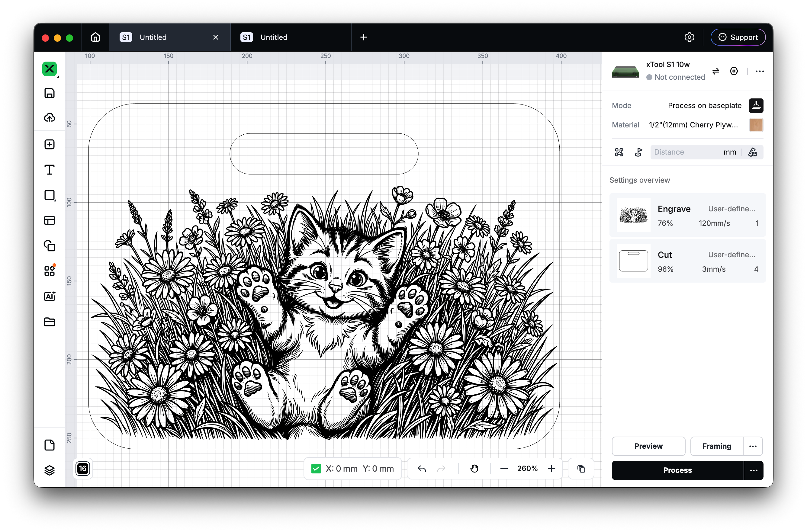Click the 16 badge button on canvas
Image resolution: width=807 pixels, height=532 pixels.
[82, 469]
